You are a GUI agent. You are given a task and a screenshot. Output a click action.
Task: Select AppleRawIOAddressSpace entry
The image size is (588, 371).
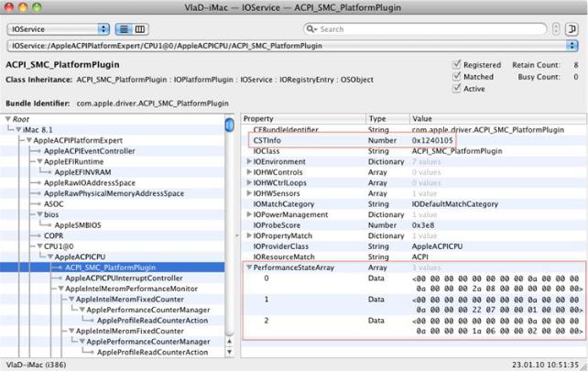point(90,182)
